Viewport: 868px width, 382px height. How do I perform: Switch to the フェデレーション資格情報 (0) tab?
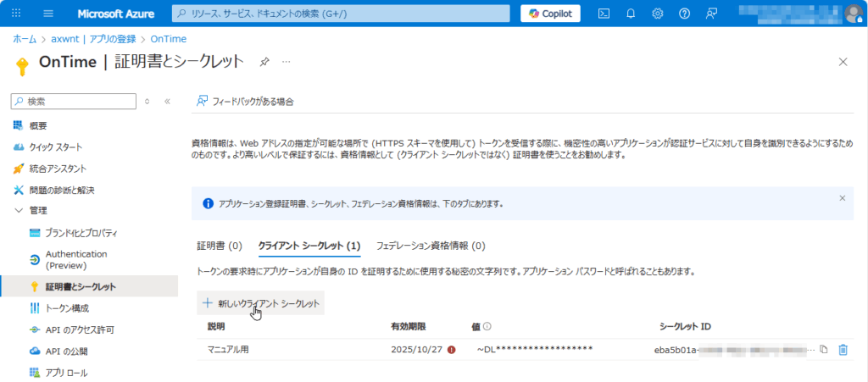tap(430, 246)
